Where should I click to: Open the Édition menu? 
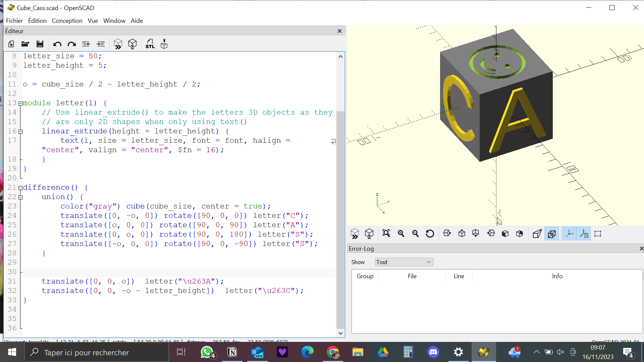(x=37, y=21)
